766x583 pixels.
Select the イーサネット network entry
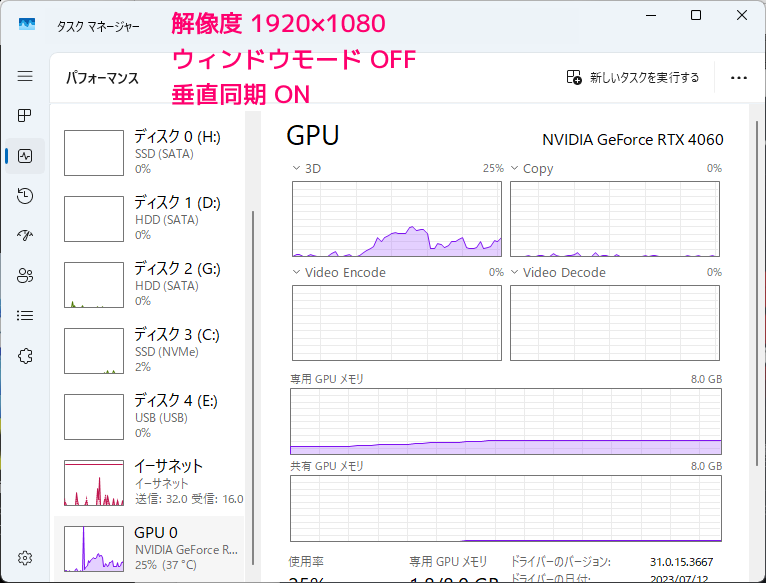149,482
